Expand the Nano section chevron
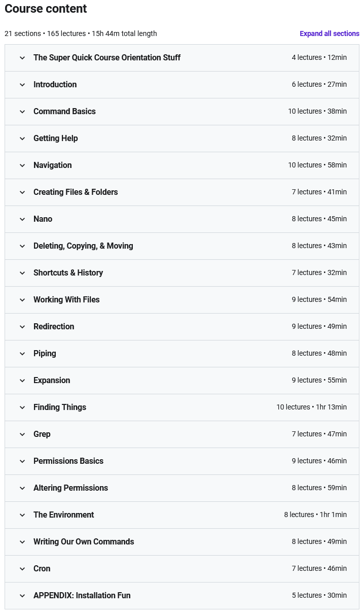The image size is (364, 615). (x=22, y=219)
